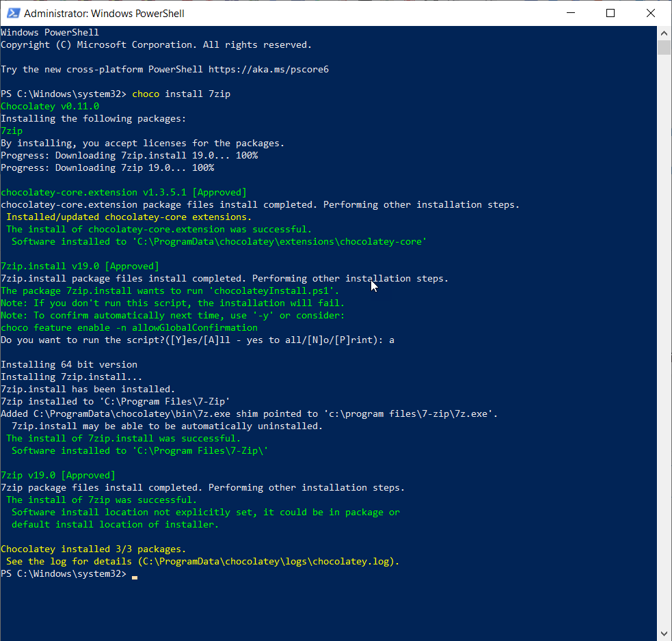Click 'Software install location not explicitly set' line
The width and height of the screenshot is (672, 641).
[x=206, y=513]
